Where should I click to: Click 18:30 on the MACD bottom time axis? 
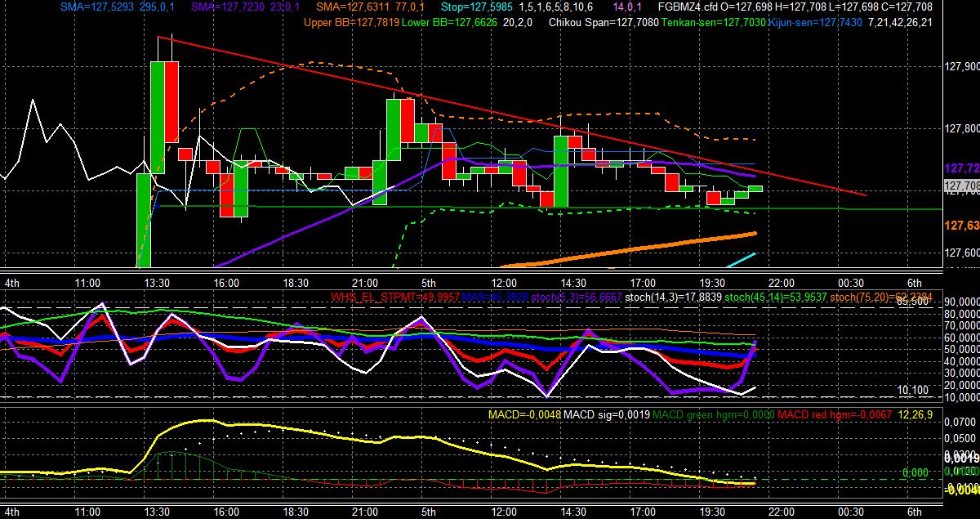(x=295, y=512)
